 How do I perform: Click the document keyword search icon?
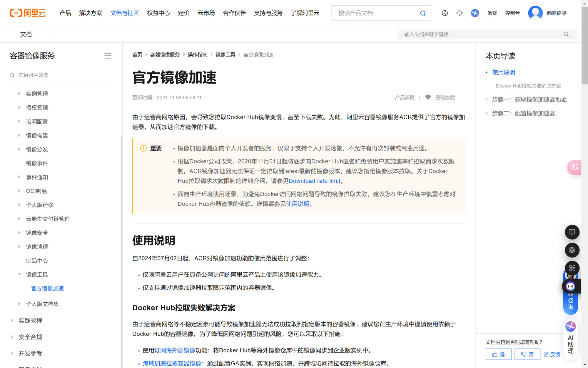[x=566, y=34]
